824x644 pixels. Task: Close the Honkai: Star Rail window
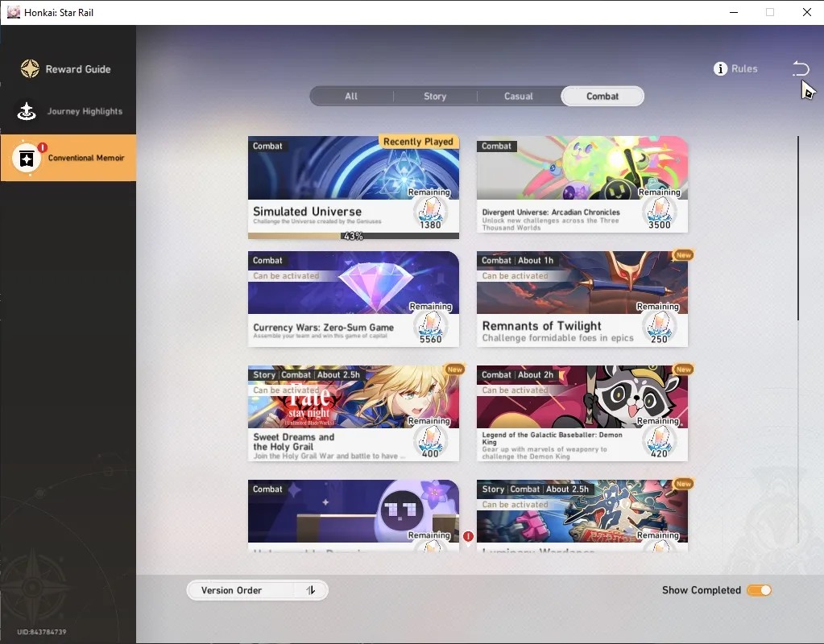coord(806,12)
